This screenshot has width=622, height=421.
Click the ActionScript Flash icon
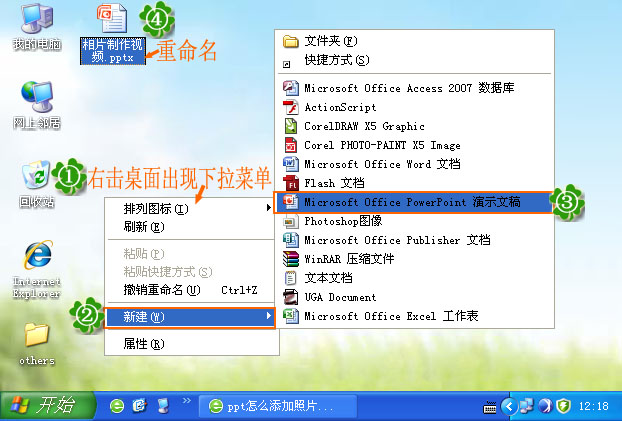290,107
